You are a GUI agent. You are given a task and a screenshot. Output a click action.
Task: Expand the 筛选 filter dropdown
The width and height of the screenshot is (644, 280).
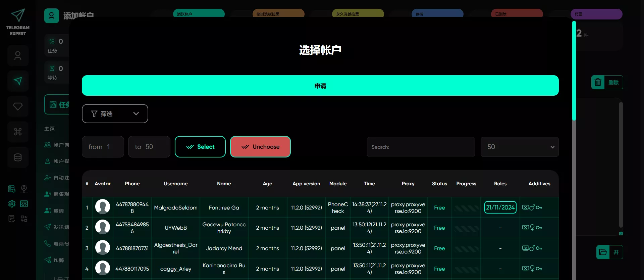[115, 114]
